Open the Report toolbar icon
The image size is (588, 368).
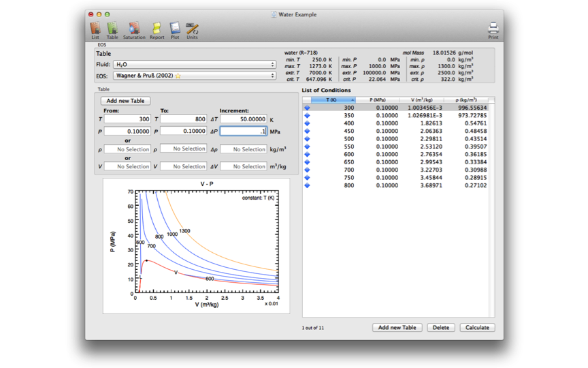(157, 31)
